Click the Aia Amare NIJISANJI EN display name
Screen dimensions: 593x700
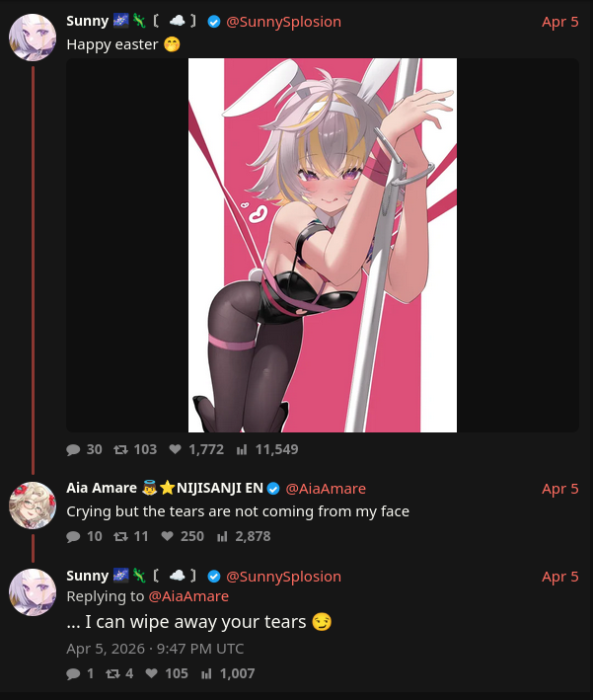165,488
